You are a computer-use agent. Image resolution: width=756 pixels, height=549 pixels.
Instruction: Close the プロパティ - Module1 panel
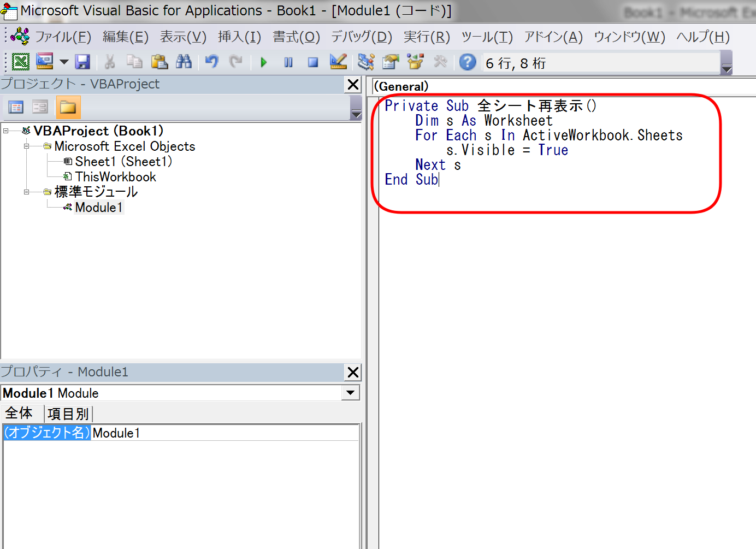(x=353, y=373)
